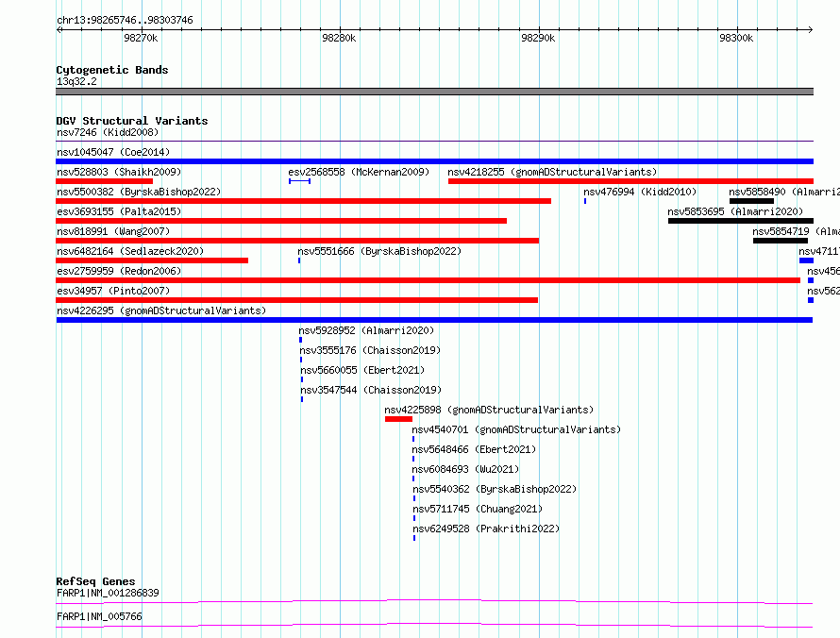Click the nsv476994 (Kidd2010) variant label
The width and height of the screenshot is (840, 638).
coord(640,192)
